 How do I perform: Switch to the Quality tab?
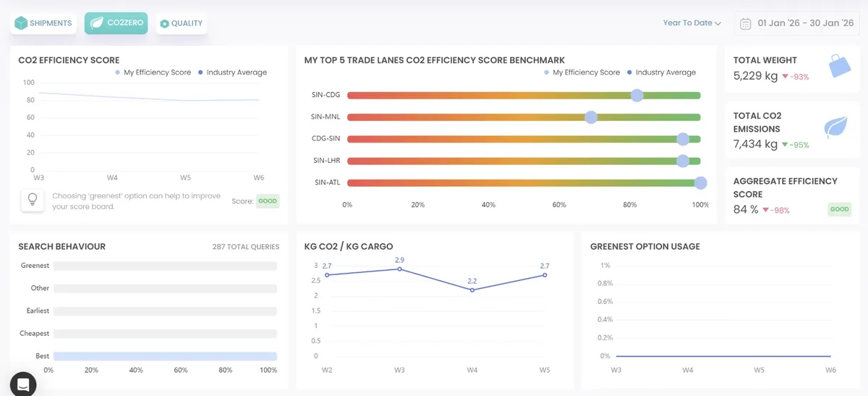[x=181, y=23]
